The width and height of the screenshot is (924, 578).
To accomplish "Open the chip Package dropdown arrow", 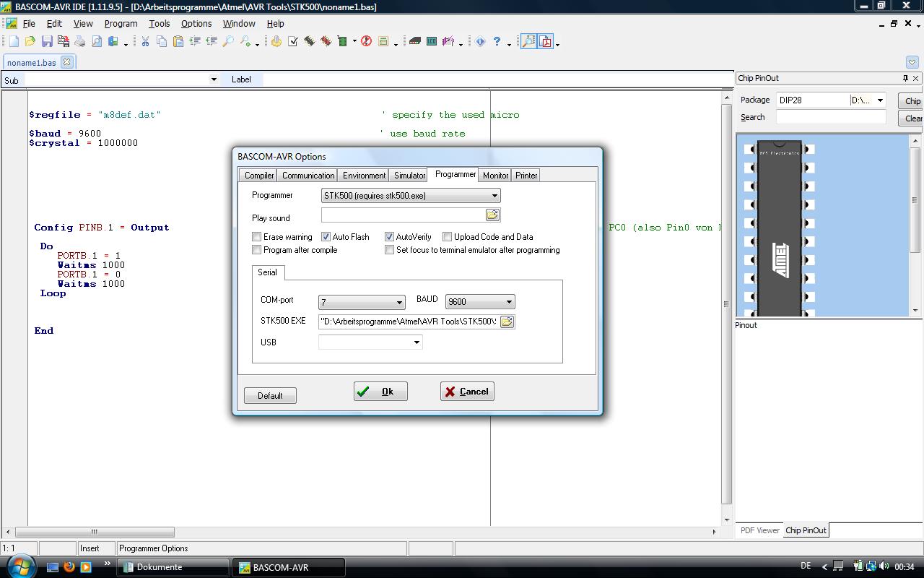I will click(x=880, y=100).
